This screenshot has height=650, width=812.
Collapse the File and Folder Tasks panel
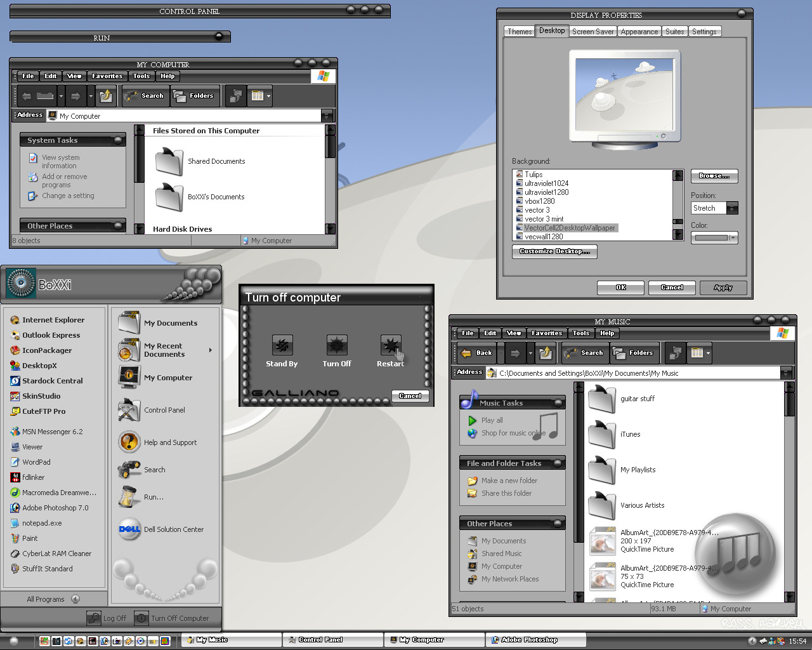pos(558,463)
